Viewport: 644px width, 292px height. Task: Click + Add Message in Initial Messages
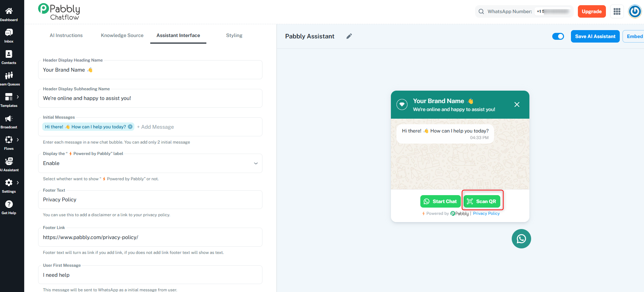(155, 127)
